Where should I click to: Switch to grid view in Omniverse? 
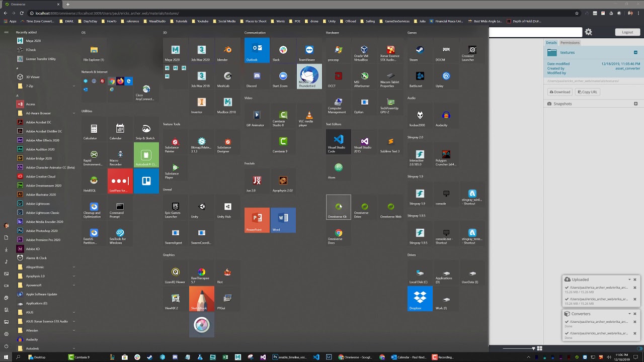(x=539, y=348)
